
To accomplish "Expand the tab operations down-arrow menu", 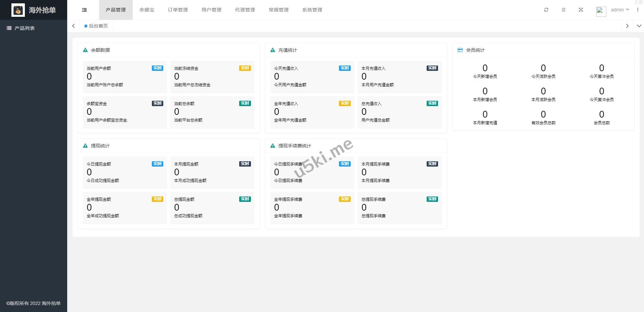I will [x=639, y=26].
